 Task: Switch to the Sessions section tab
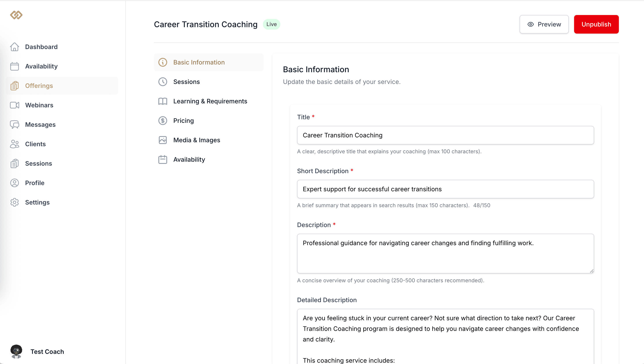(x=187, y=82)
